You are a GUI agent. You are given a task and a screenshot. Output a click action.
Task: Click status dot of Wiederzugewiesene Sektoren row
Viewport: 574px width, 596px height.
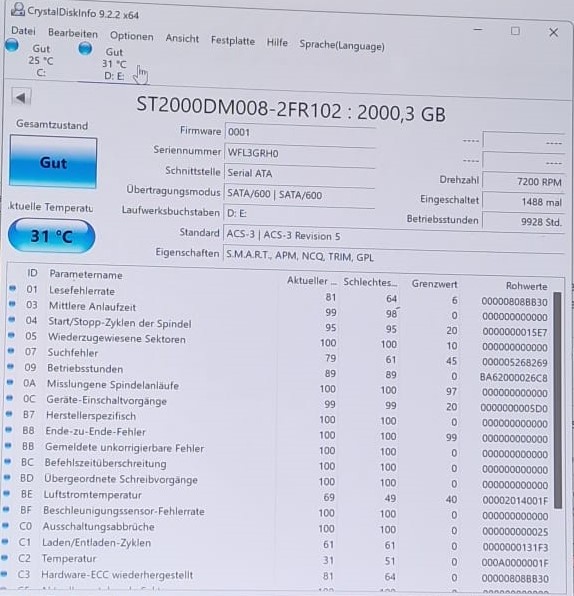[11, 335]
